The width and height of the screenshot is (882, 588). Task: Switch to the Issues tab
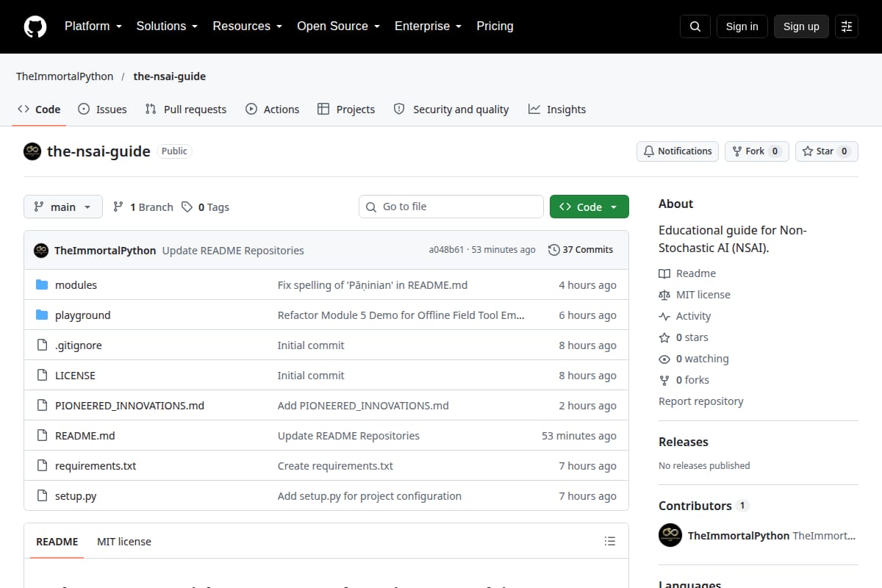[x=102, y=110]
